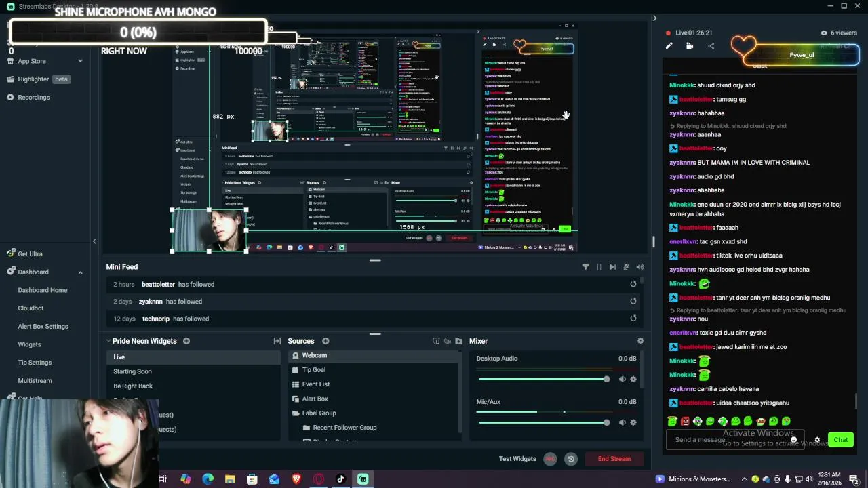Edit stream info with the pencil icon

(x=669, y=46)
